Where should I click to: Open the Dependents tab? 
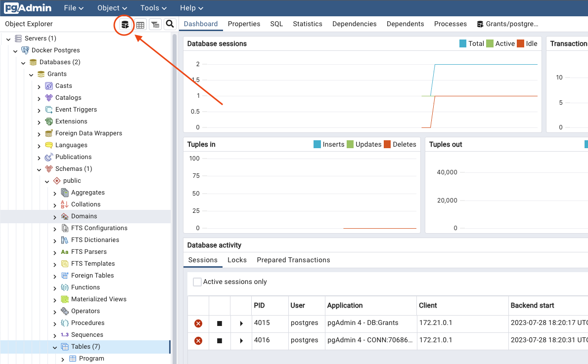point(406,24)
